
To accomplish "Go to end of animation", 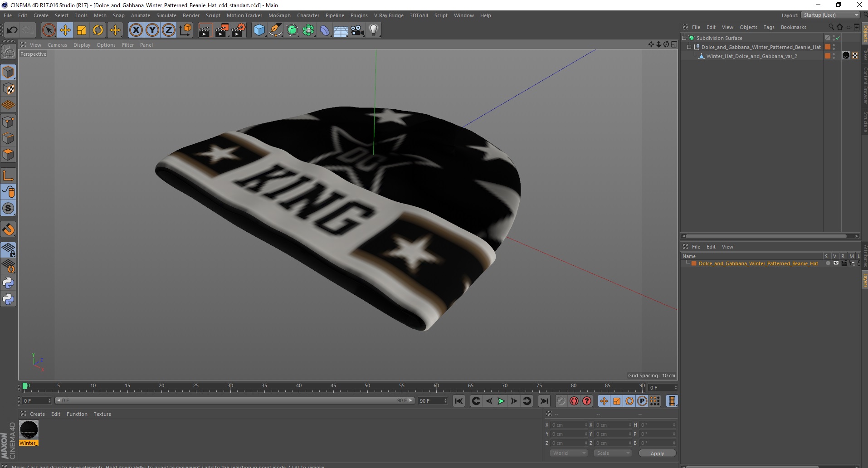I will (x=544, y=401).
